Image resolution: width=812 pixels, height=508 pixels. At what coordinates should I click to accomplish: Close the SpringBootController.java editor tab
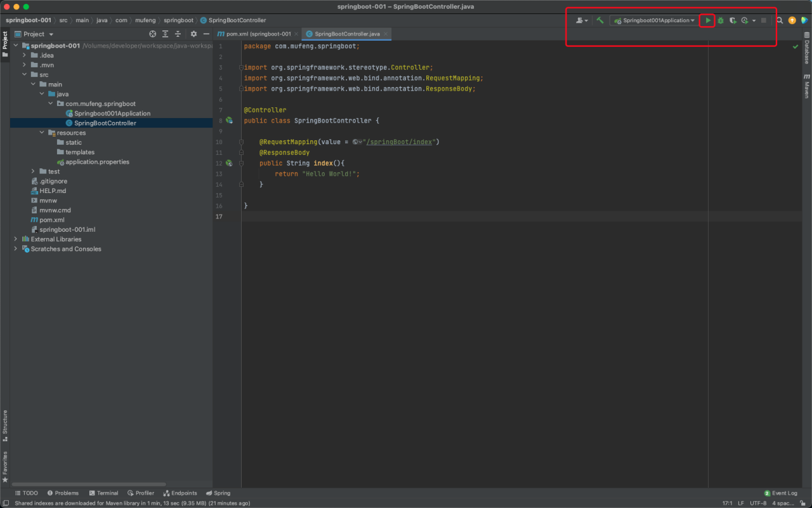(x=385, y=34)
